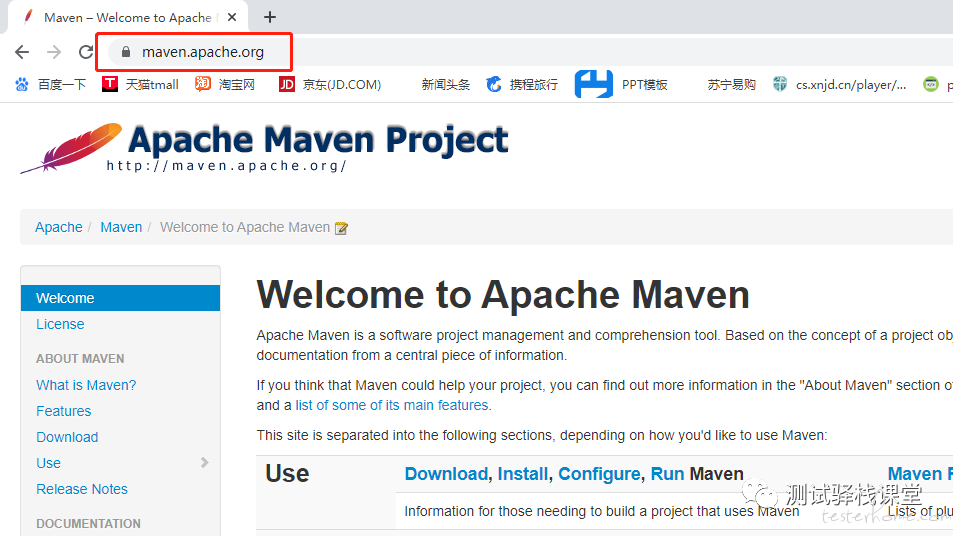Open the 新闻头条 bookmark
The width and height of the screenshot is (953, 536).
click(446, 84)
